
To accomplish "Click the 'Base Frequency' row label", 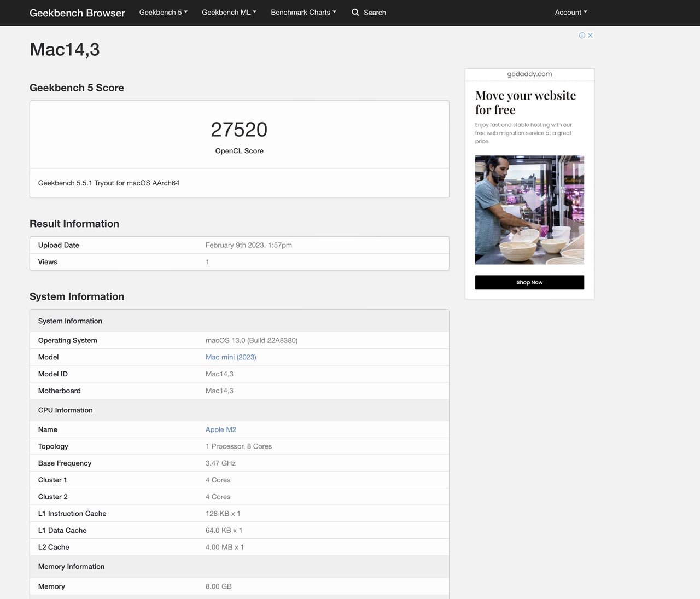I will pyautogui.click(x=65, y=463).
